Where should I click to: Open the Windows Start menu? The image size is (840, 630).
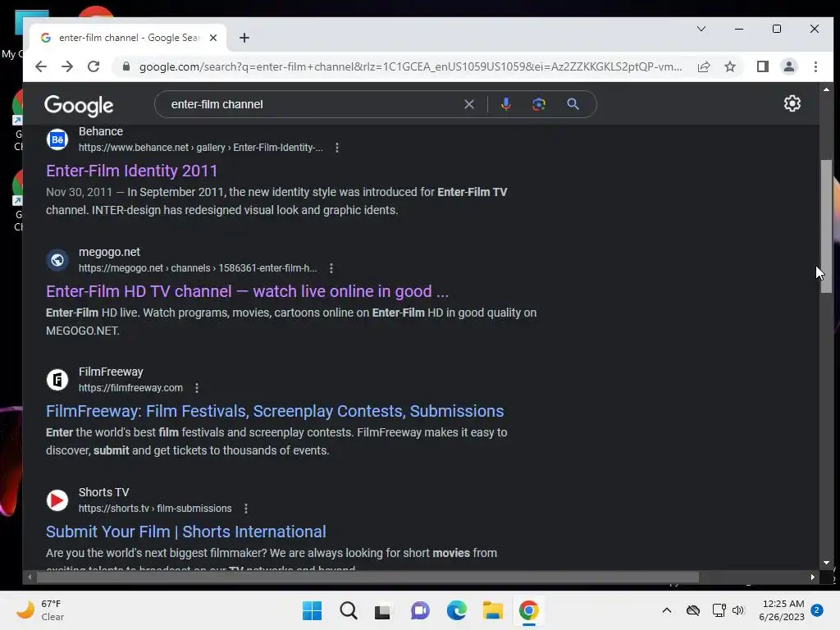(x=312, y=610)
